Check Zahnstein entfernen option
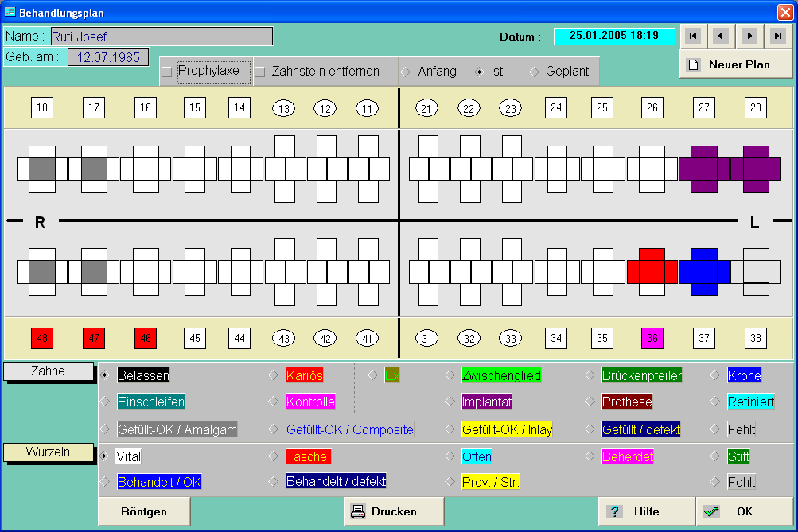Viewport: 798px width, 532px height. 260,72
